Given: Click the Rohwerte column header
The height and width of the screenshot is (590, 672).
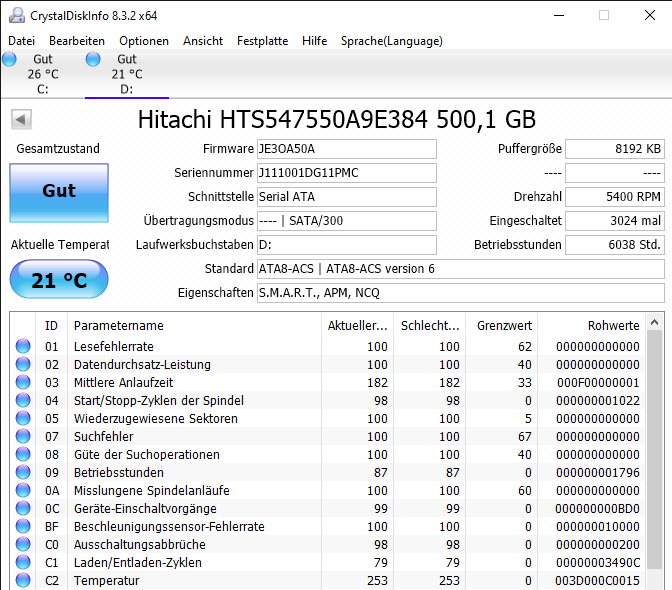Looking at the screenshot, I should pos(592,326).
